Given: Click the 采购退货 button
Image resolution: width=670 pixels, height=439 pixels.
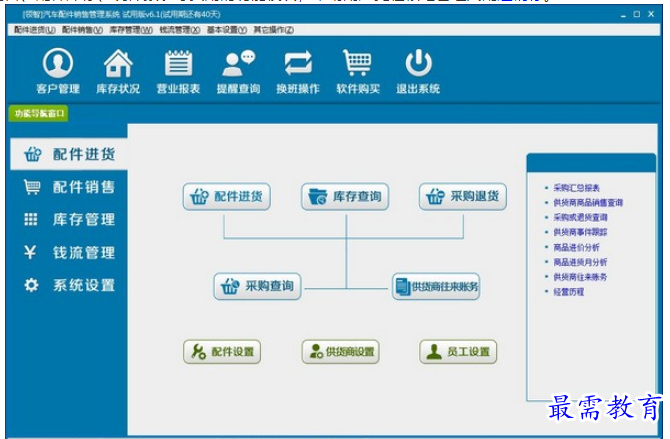Looking at the screenshot, I should click(x=463, y=197).
